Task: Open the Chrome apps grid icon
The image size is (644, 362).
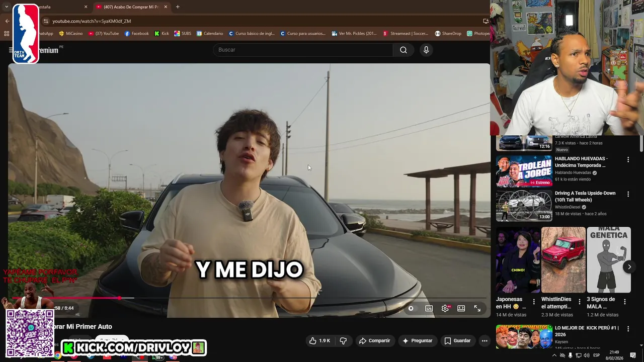Action: click(7, 34)
